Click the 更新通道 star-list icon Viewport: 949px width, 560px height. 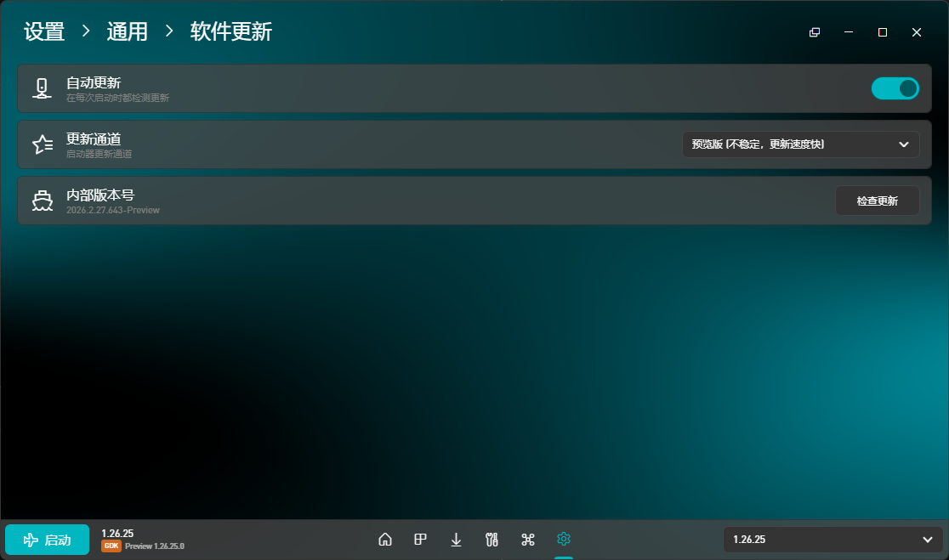click(42, 144)
